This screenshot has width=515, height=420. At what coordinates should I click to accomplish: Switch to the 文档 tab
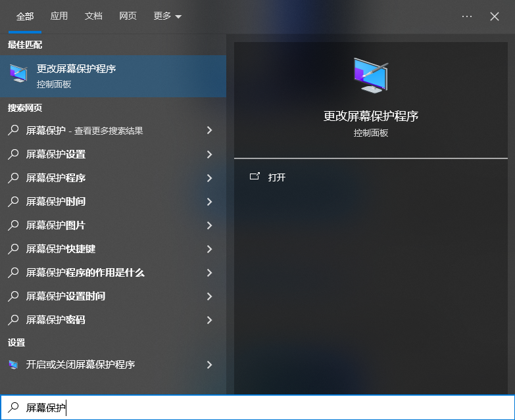click(93, 16)
